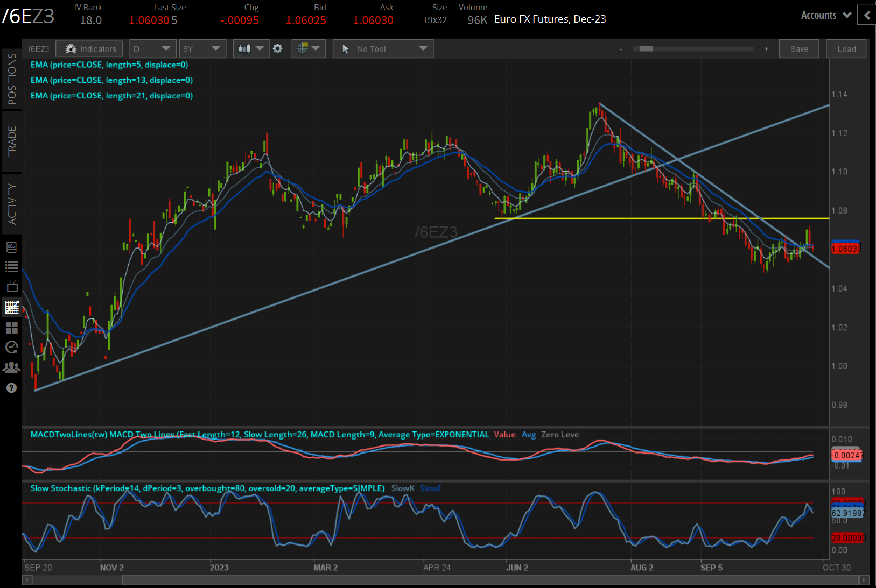Open the news book icon in sidebar

pos(11,247)
